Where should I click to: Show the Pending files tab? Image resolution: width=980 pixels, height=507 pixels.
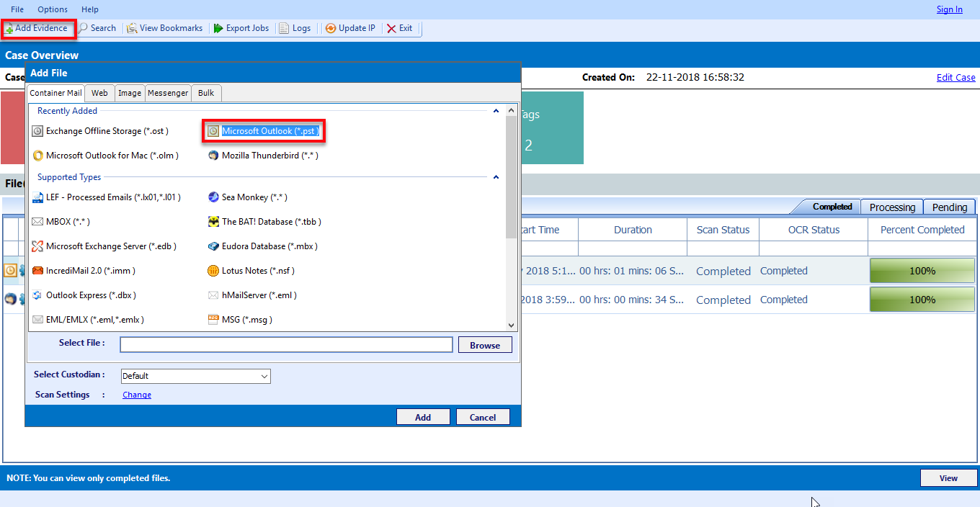(950, 207)
